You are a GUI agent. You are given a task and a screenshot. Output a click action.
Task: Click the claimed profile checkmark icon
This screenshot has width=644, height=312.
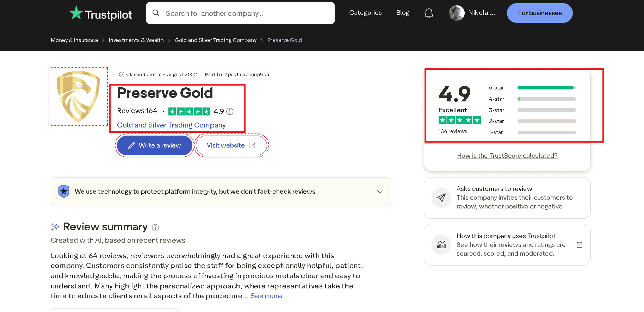pos(122,75)
